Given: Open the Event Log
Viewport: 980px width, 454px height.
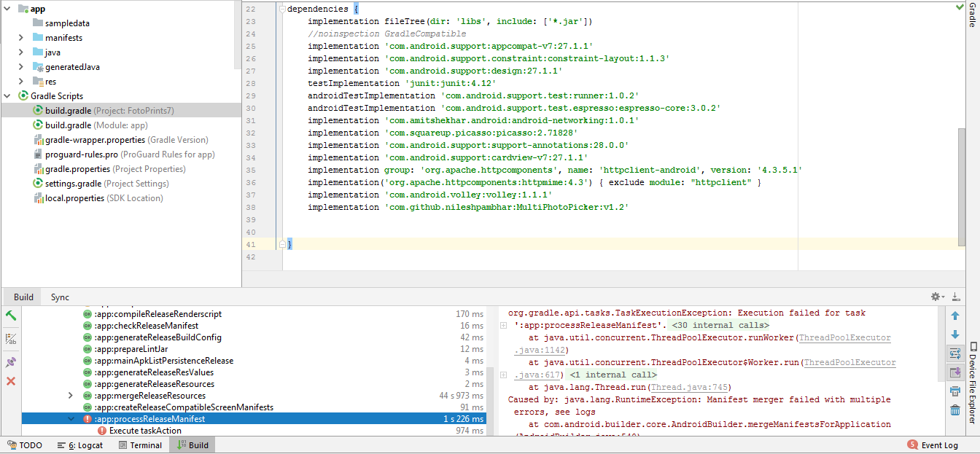Looking at the screenshot, I should (933, 445).
